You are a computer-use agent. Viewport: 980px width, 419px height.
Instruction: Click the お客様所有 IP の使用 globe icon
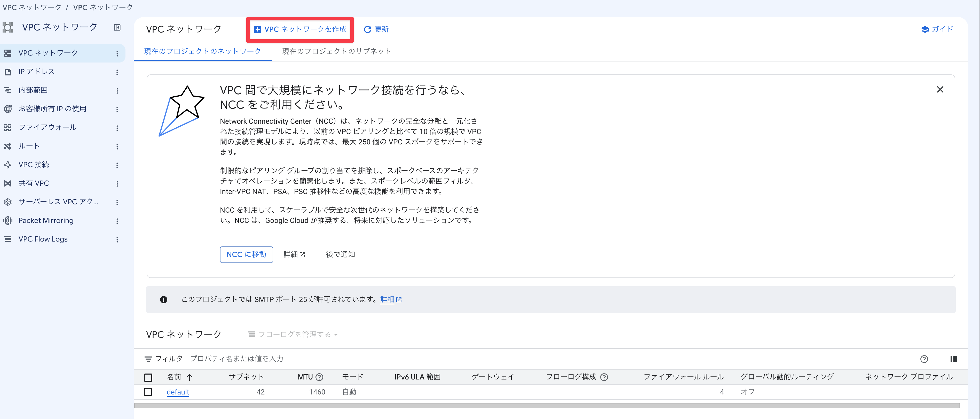(7, 109)
